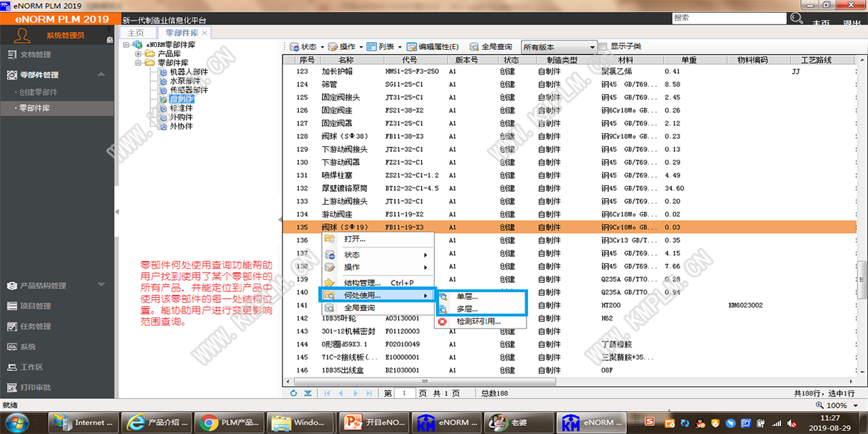Sort by the 制造类型 column header

click(x=562, y=60)
